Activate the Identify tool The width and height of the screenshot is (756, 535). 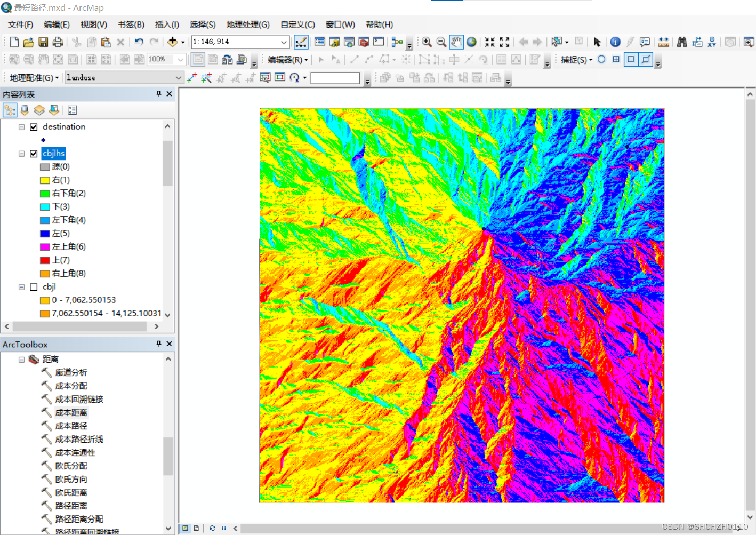(x=615, y=42)
